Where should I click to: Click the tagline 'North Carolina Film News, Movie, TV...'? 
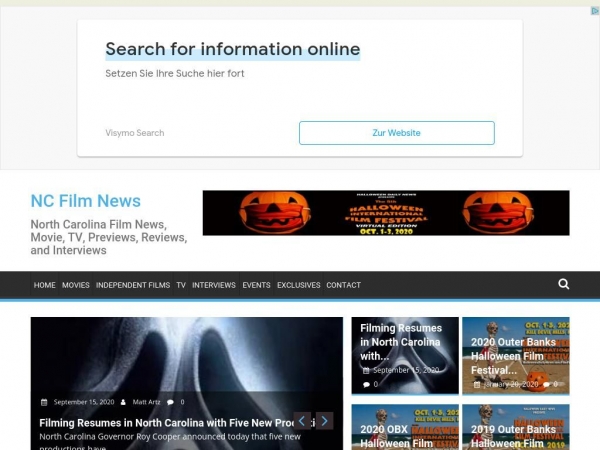pyautogui.click(x=109, y=237)
